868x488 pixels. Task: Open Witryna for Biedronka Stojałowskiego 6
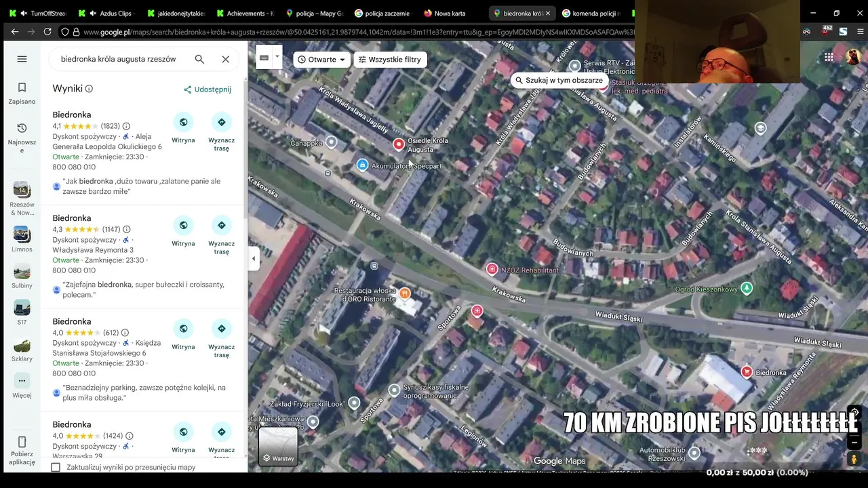click(183, 334)
